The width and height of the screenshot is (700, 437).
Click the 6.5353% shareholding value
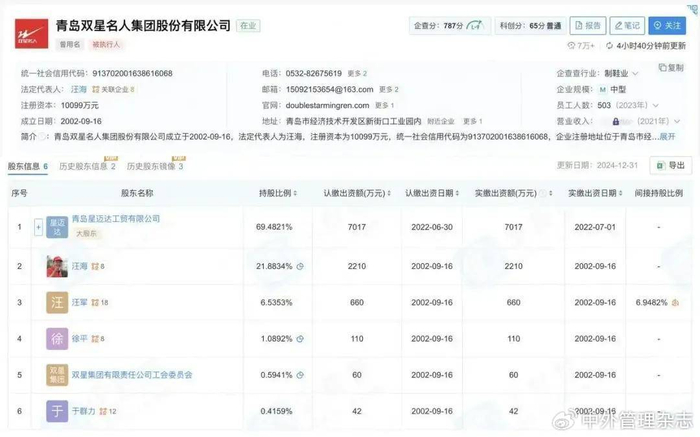(x=276, y=303)
